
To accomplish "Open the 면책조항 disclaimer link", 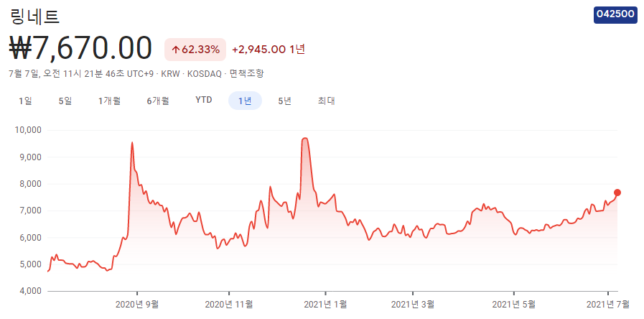I will [x=246, y=74].
